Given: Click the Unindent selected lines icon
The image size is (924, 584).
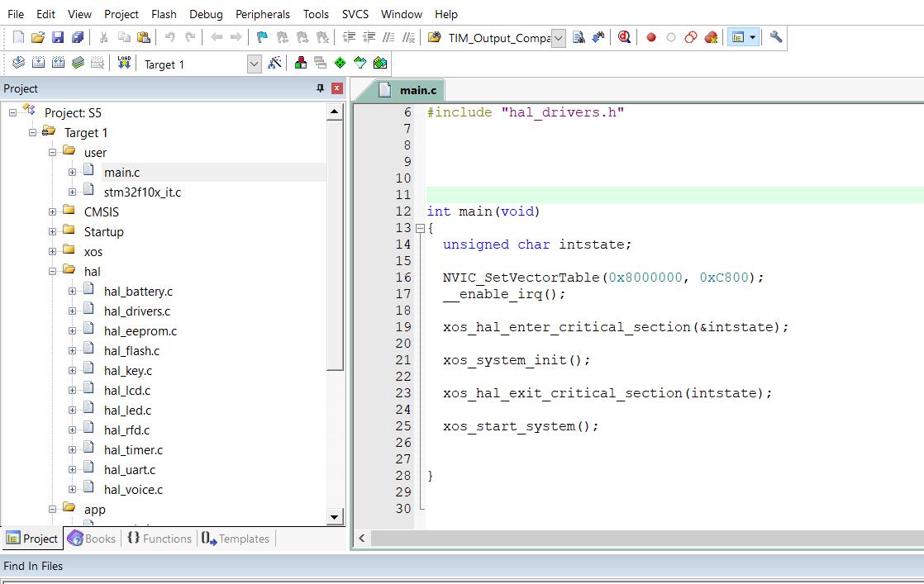Looking at the screenshot, I should coord(369,38).
